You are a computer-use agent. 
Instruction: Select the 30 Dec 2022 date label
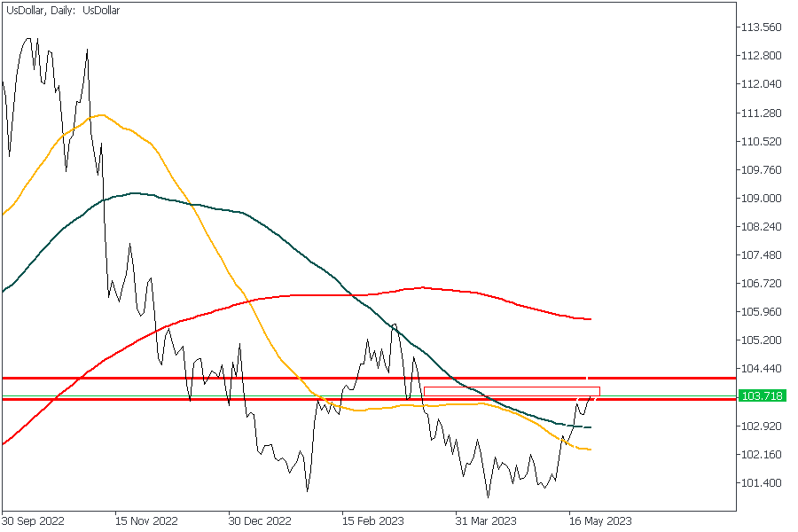[260, 520]
